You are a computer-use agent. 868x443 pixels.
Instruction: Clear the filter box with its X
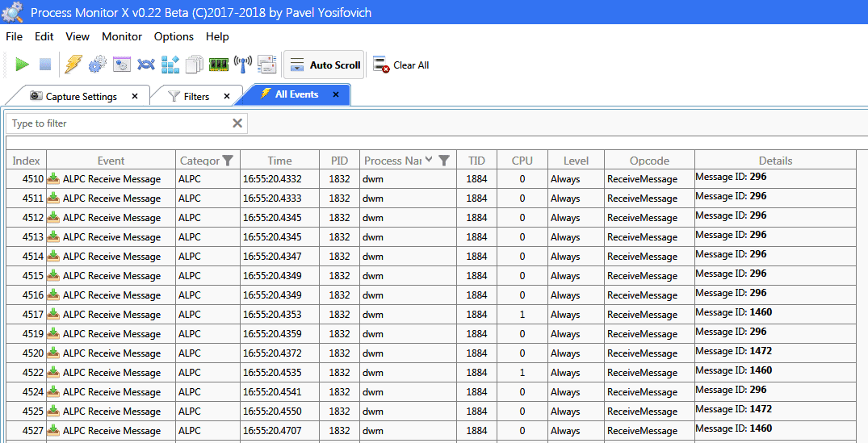coord(237,123)
